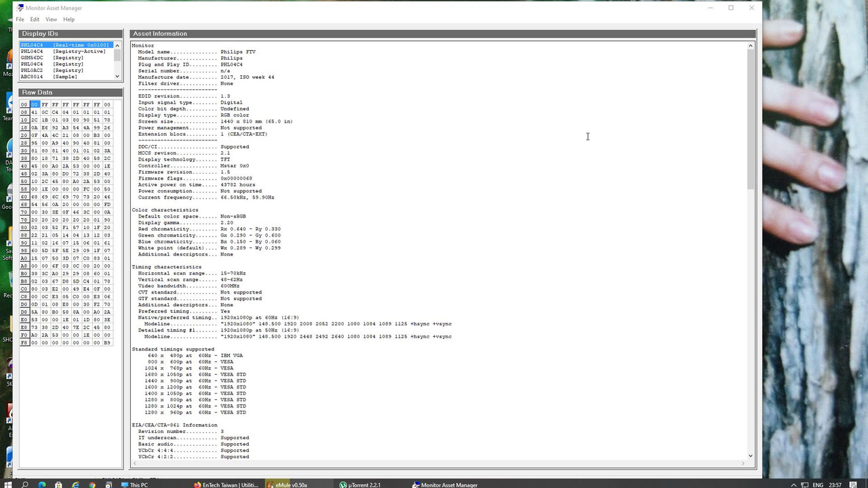Click the ENG language indicator
This screenshot has height=488, width=868.
pos(818,485)
